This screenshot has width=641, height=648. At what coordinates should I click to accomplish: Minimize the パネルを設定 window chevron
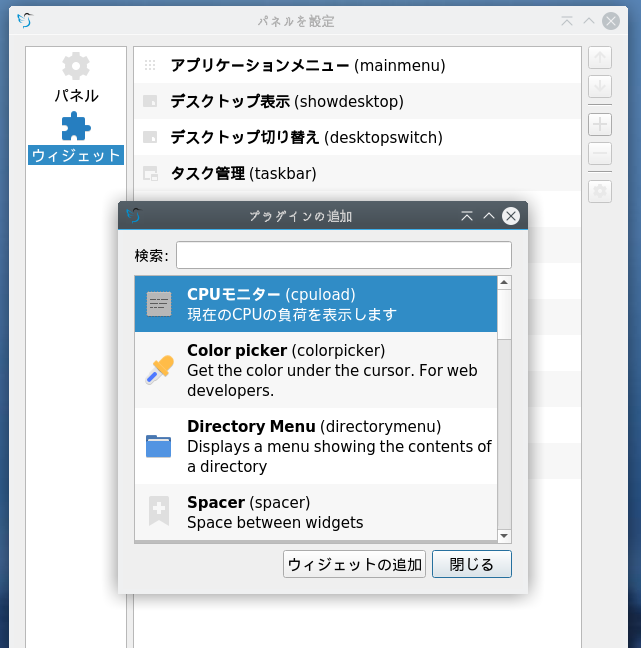coord(589,21)
